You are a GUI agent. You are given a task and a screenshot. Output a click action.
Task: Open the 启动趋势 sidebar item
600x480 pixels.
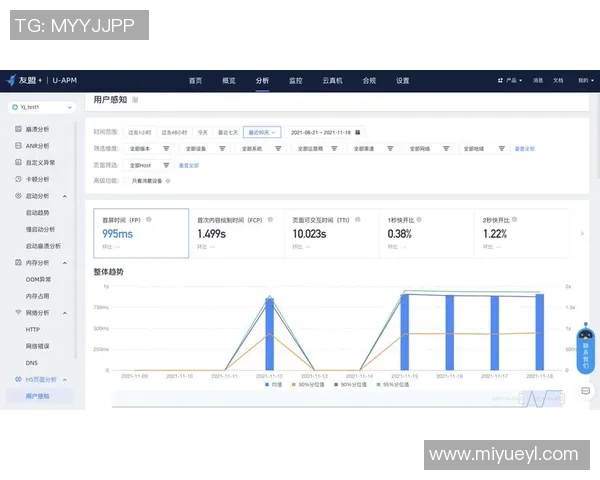[x=38, y=212]
